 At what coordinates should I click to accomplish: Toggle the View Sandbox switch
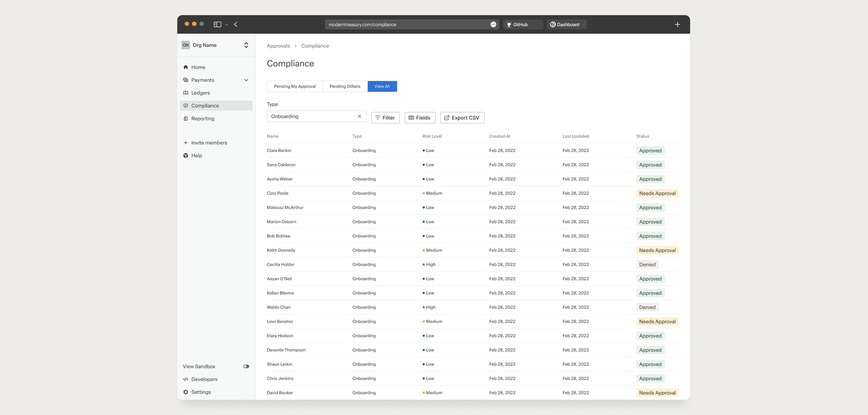[x=246, y=366]
